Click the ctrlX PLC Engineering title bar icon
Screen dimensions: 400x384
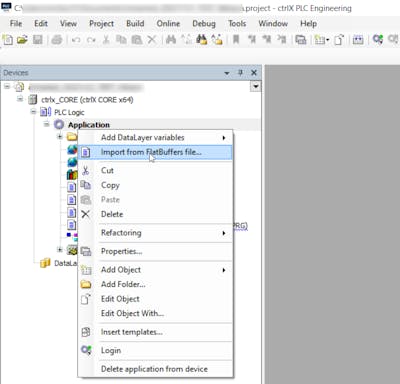(x=6, y=7)
